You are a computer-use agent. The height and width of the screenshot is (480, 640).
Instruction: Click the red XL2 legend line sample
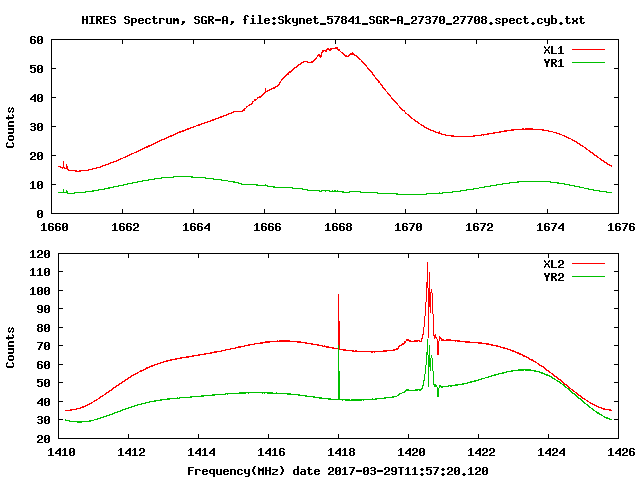coord(589,264)
